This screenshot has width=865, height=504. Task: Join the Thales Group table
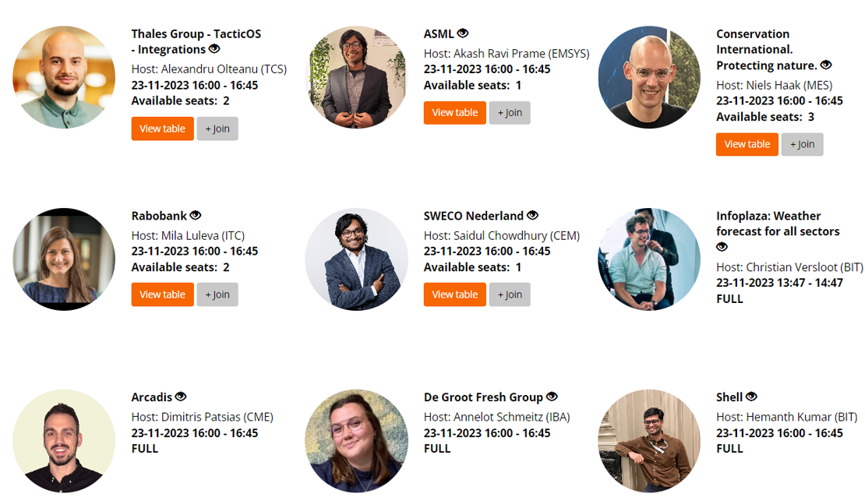217,129
